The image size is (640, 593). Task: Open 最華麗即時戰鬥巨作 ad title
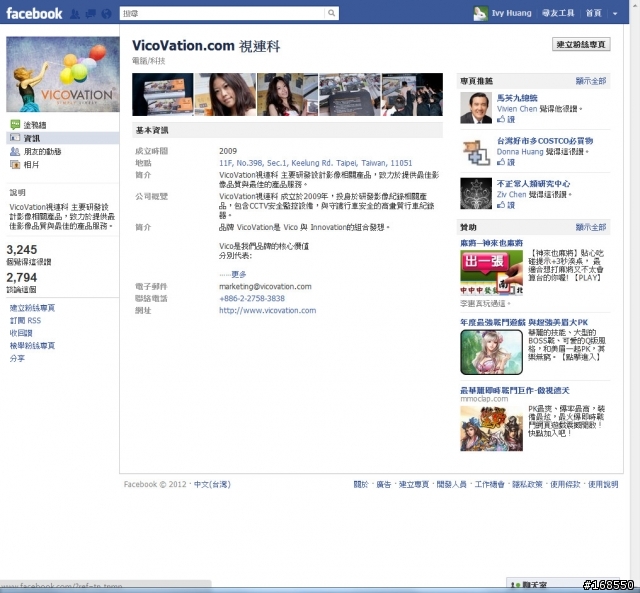click(x=515, y=391)
